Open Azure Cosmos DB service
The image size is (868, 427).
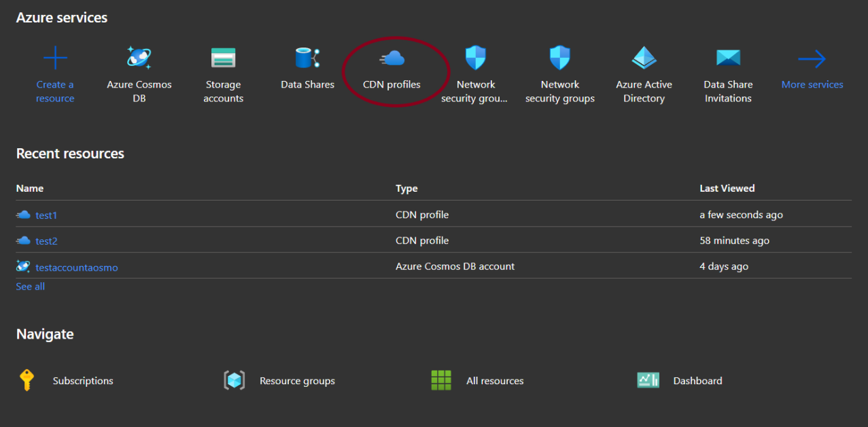tap(139, 58)
